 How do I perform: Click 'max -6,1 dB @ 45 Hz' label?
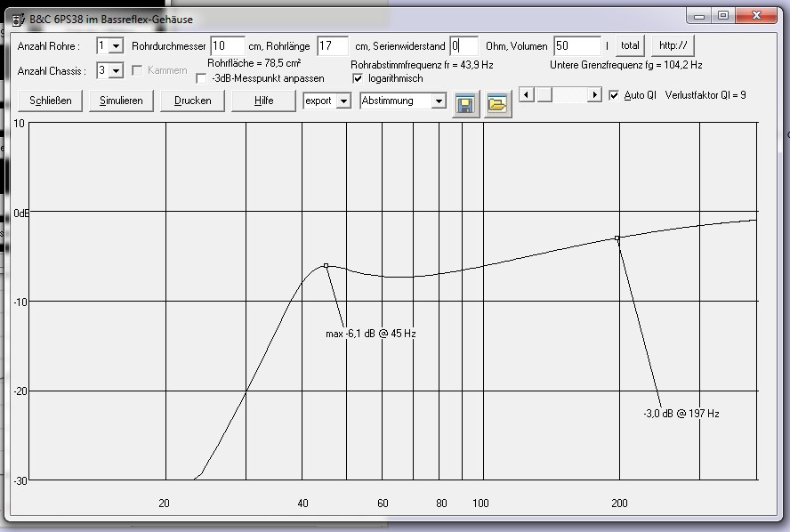371,334
